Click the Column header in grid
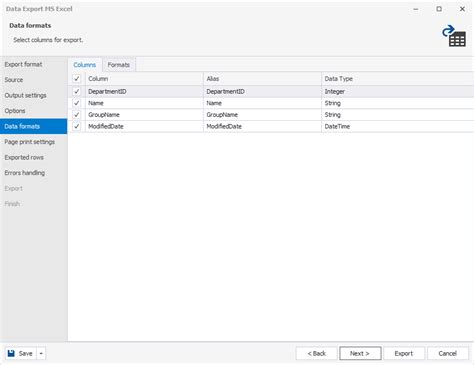Image resolution: width=474 pixels, height=365 pixels. (144, 79)
